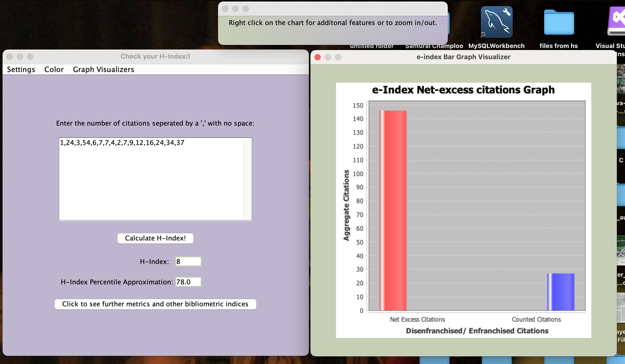Click inside the citations text area
Screen dimensions: 625x364
coord(151,179)
